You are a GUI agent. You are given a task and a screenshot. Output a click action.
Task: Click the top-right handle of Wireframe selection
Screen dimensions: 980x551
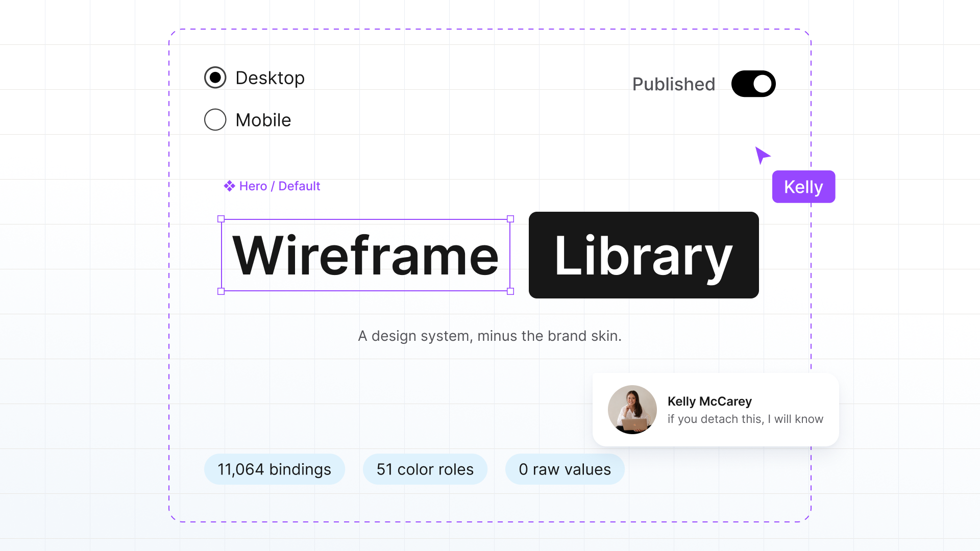tap(510, 219)
